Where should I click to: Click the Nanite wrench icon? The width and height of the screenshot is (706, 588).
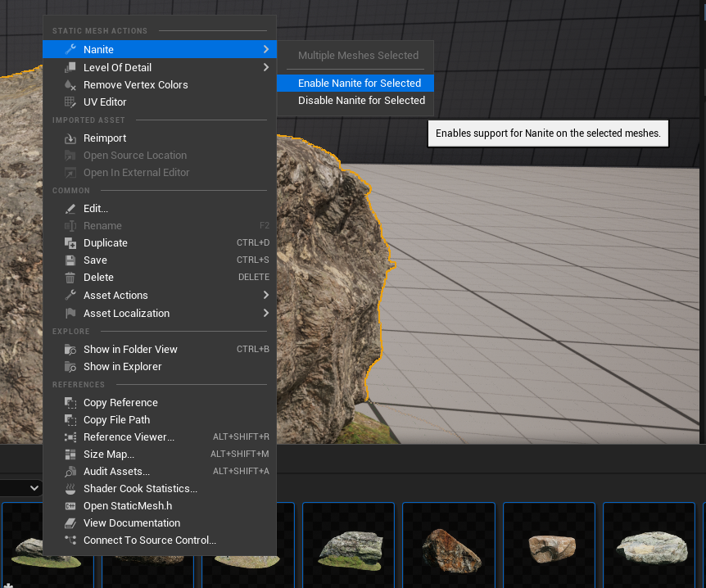(70, 49)
